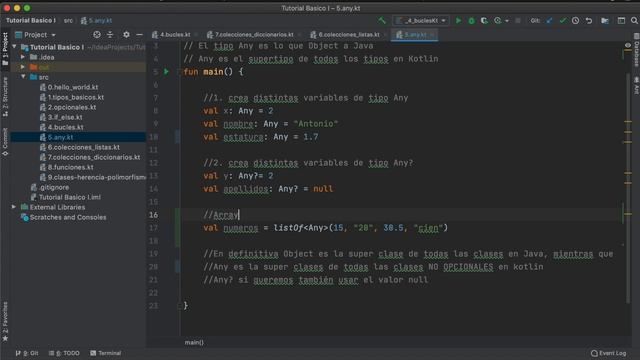640x360 pixels.
Task: Select the active 5.any.kt editor tab
Action: pyautogui.click(x=415, y=35)
